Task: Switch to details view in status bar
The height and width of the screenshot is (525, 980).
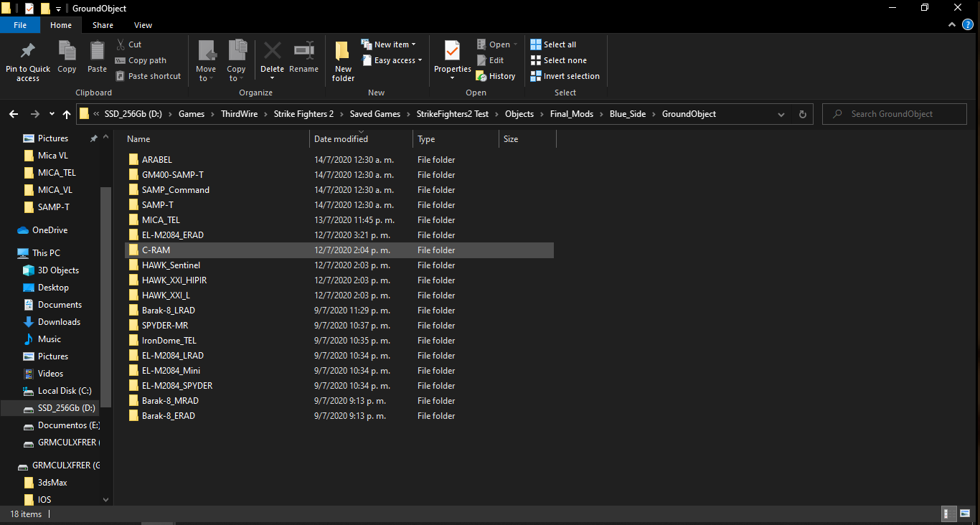Action: [947, 514]
